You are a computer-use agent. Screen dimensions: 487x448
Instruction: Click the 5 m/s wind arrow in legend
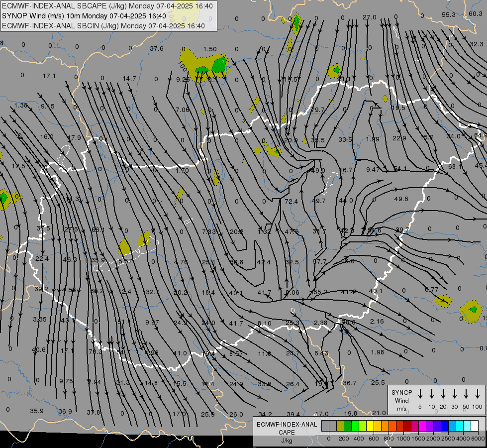coord(420,393)
